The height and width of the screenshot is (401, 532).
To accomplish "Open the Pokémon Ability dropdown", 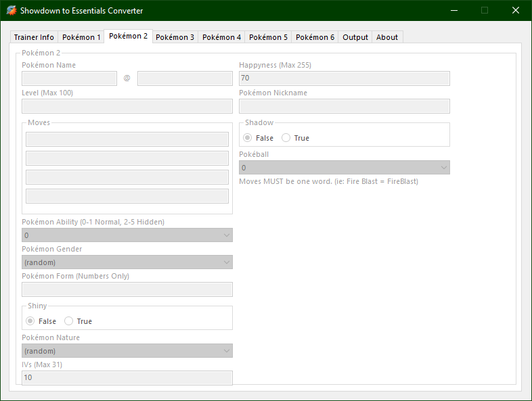I will (127, 235).
